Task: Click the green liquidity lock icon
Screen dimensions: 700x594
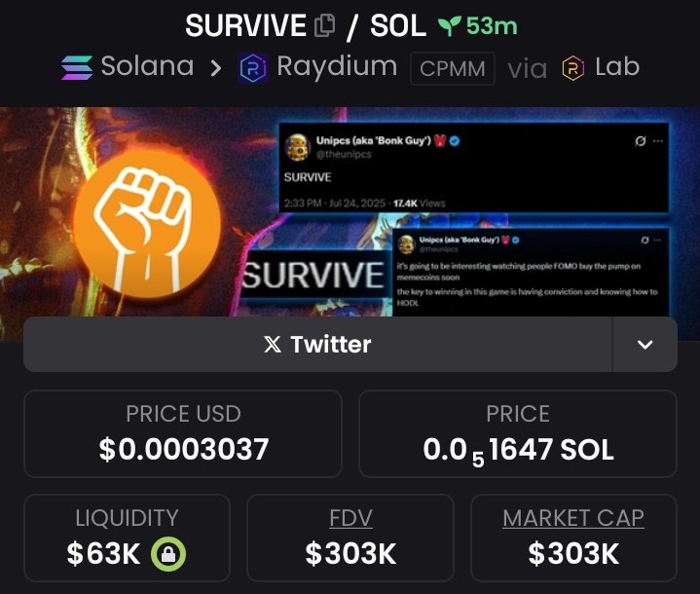Action: coord(168,554)
